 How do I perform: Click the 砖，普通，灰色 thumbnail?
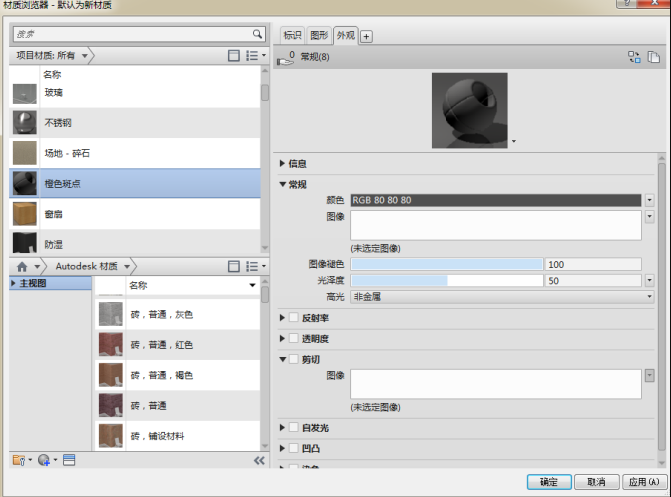pos(111,314)
